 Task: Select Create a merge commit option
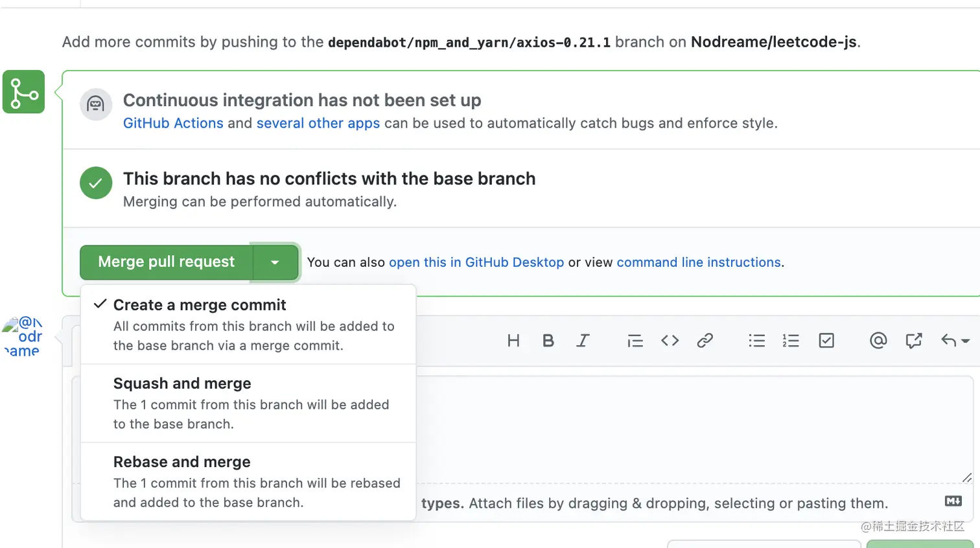coord(248,325)
